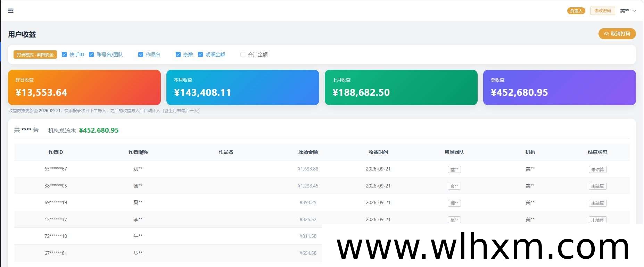Click the 作者昵称 column header
The width and height of the screenshot is (644, 267).
pyautogui.click(x=138, y=152)
